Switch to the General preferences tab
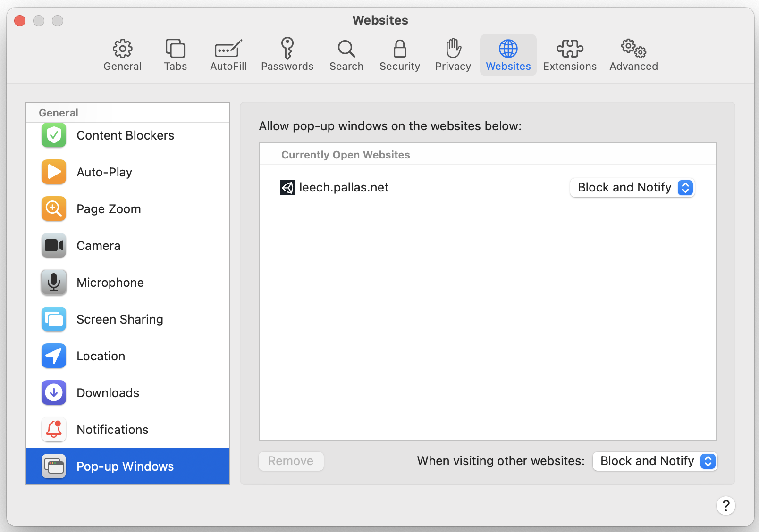Viewport: 759px width, 532px height. pos(122,55)
